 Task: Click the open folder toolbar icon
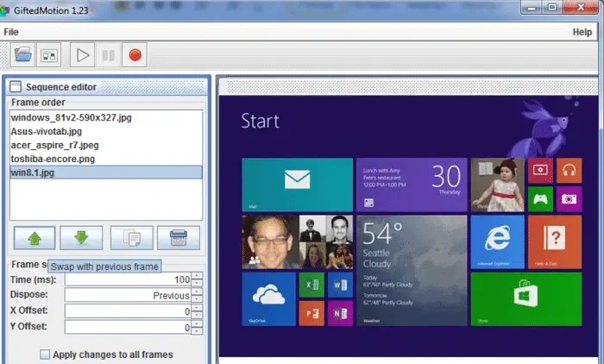(x=22, y=55)
